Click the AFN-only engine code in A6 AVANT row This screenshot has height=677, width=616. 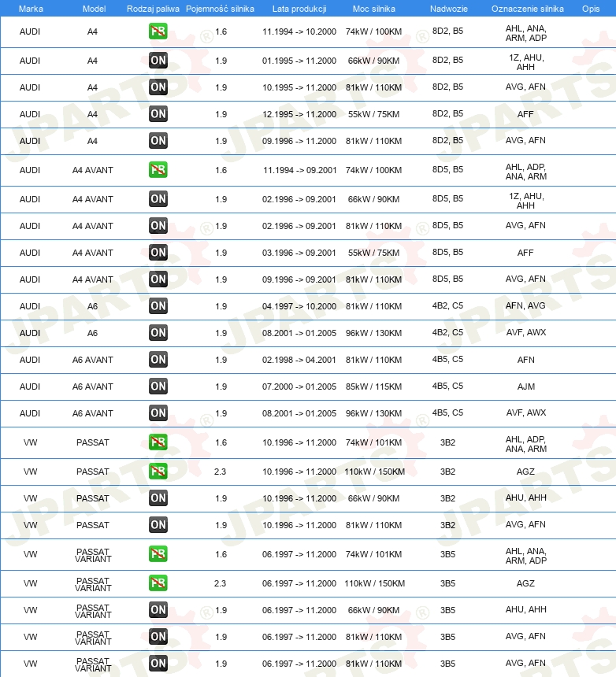tap(525, 360)
